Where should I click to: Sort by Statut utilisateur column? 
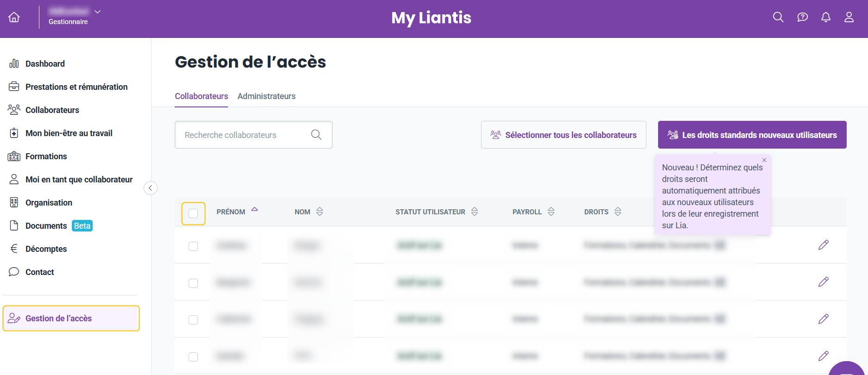[475, 212]
